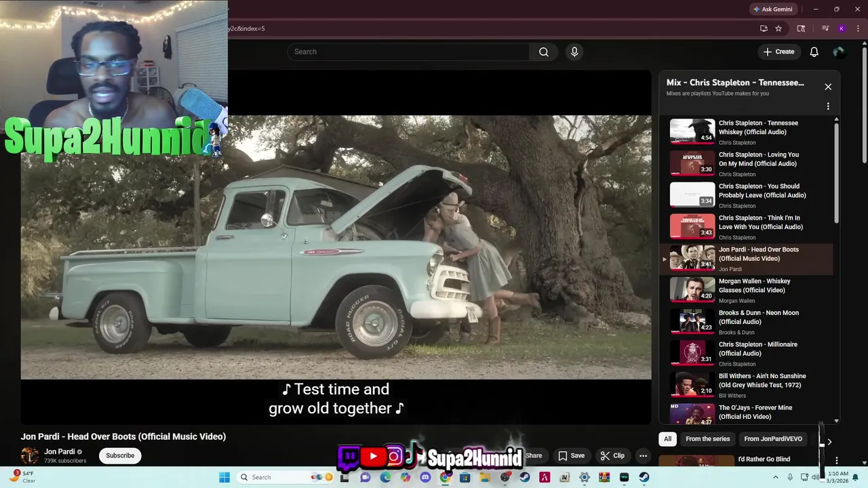Image resolution: width=868 pixels, height=488 pixels.
Task: Switch to Chrome in taskbar
Action: [x=445, y=477]
